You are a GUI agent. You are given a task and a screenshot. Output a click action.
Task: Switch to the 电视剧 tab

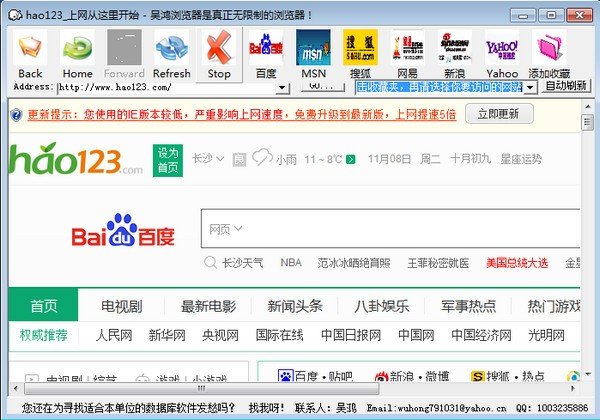point(122,306)
